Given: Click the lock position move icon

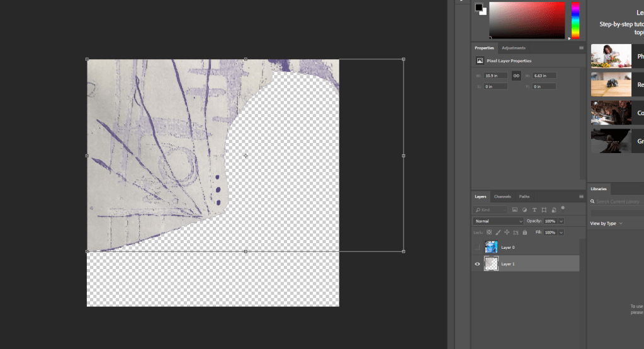Looking at the screenshot, I should tap(507, 232).
